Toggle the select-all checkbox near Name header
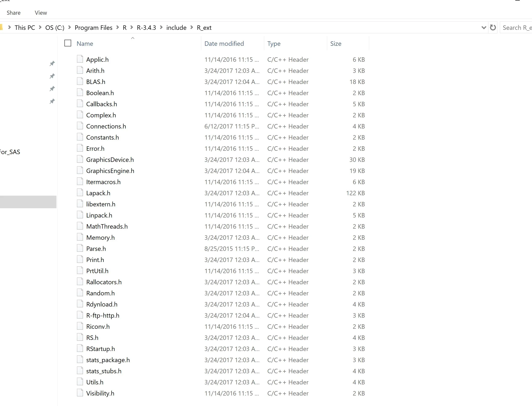Image resolution: width=532 pixels, height=406 pixels. (x=68, y=43)
